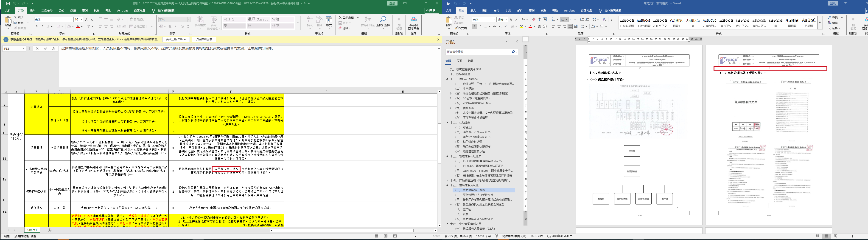The height and width of the screenshot is (240, 868).
Task: Cancel the formula bar entry with X
Action: [x=37, y=49]
